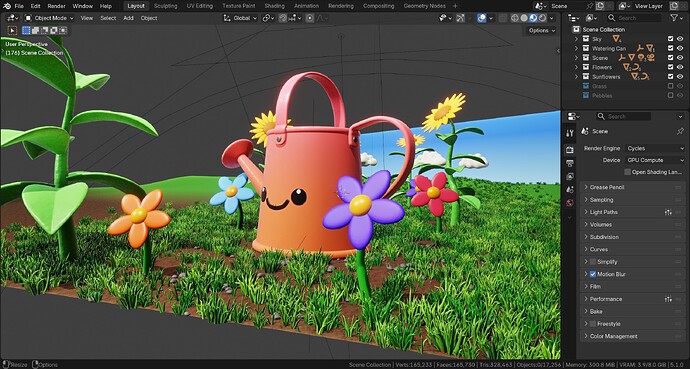This screenshot has width=690, height=369.
Task: Expand the Sky collection tree arrow
Action: coord(576,39)
